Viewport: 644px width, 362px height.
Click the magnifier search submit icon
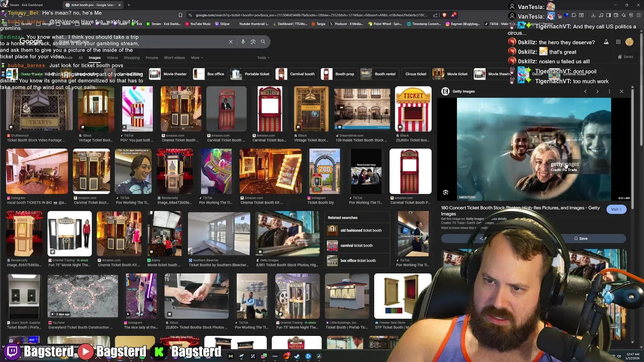(263, 42)
